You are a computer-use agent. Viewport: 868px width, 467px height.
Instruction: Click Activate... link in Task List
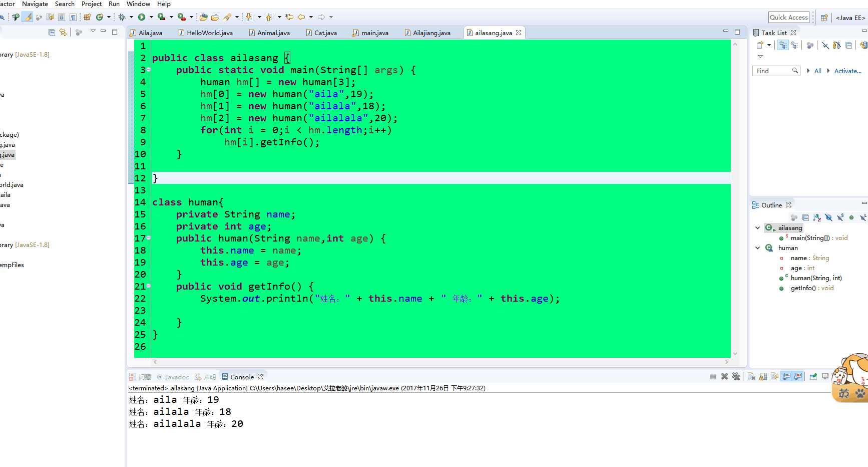tap(847, 71)
